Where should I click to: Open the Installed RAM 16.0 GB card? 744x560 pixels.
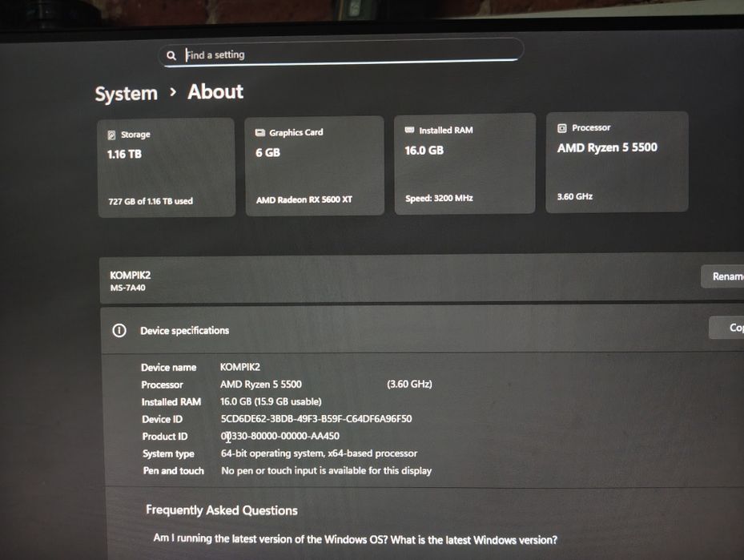[x=465, y=163]
